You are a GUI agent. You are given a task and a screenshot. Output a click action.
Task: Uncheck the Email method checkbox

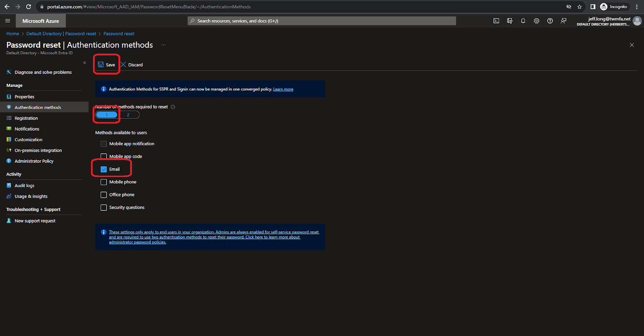tap(104, 169)
